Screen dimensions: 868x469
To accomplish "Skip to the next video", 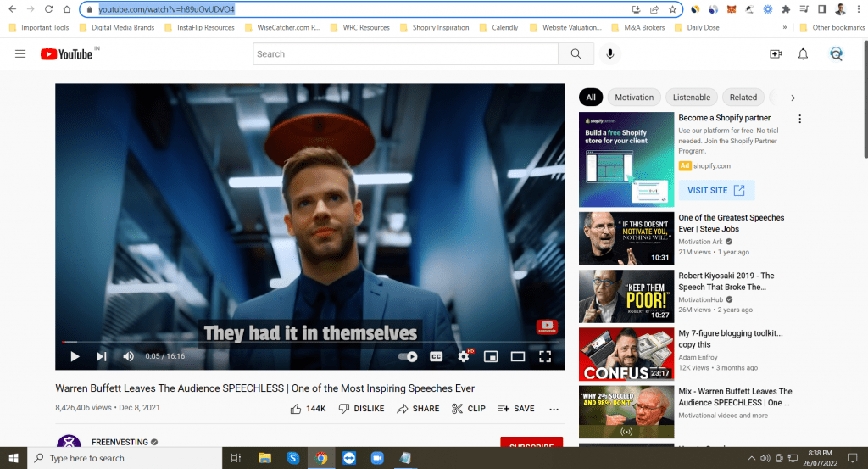I will click(102, 356).
